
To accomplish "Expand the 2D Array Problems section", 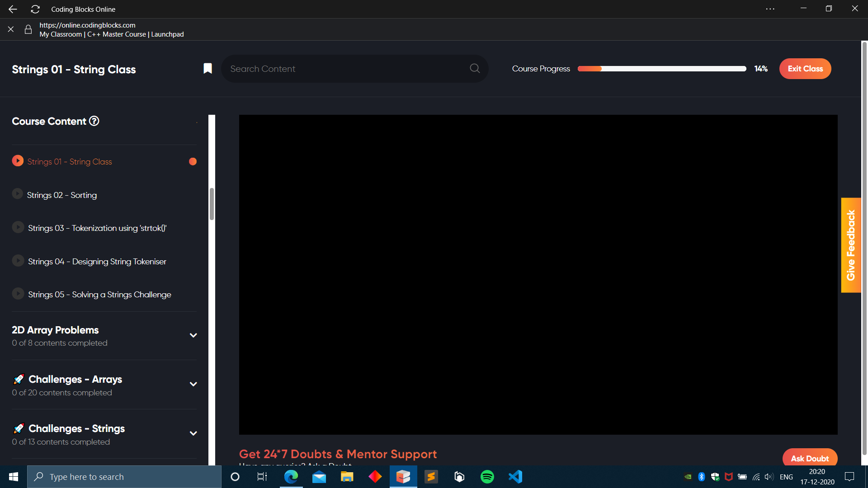I will (x=193, y=335).
